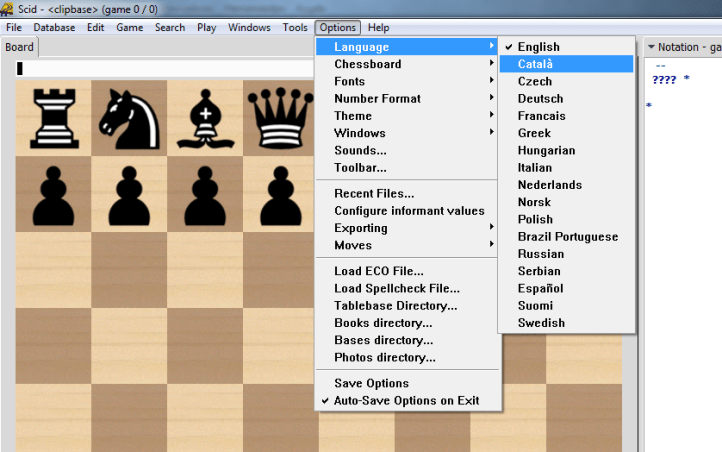Toggle Auto-Save Options on Exit

406,401
